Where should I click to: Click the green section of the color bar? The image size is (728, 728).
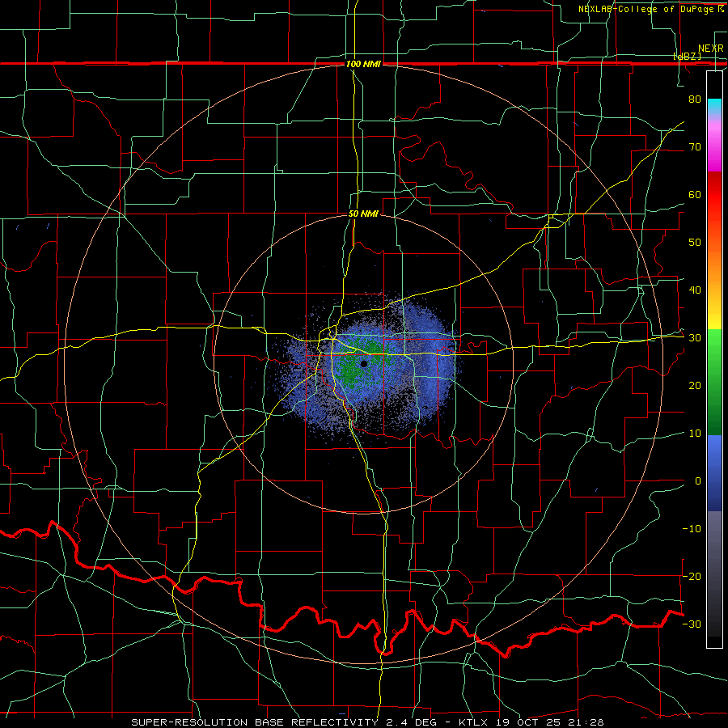714,382
